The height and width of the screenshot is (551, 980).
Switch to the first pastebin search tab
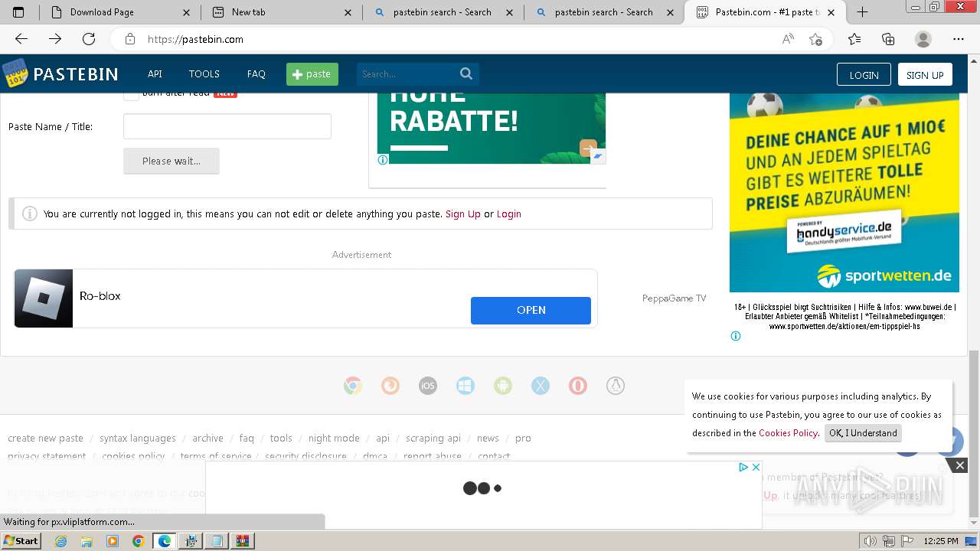pos(443,12)
